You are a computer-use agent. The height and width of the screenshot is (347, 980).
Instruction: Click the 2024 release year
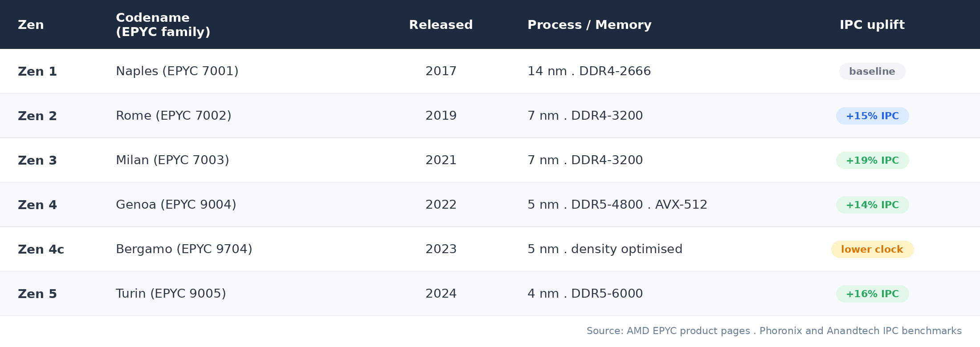pyautogui.click(x=441, y=294)
